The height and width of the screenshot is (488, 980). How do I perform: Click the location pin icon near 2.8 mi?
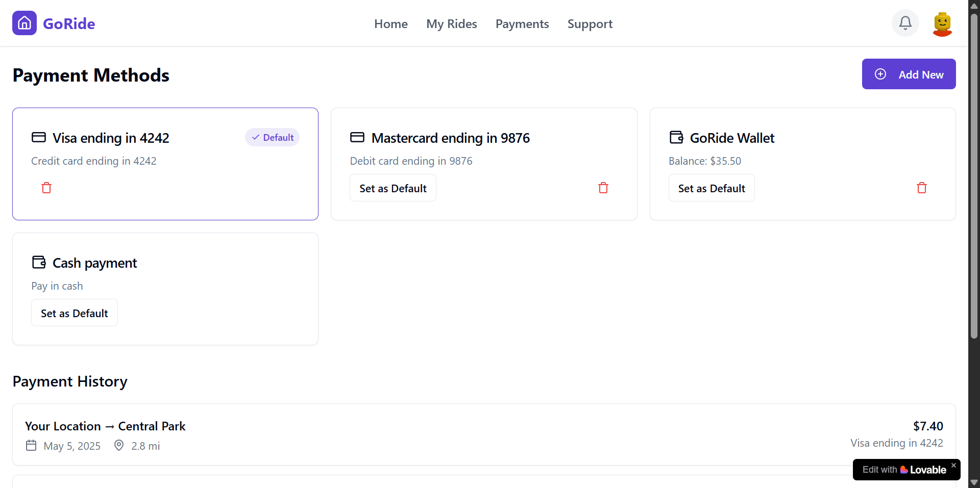click(119, 446)
